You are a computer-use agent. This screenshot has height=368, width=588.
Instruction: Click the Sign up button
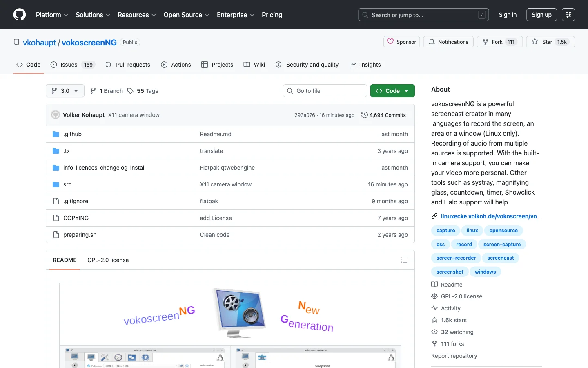click(541, 15)
